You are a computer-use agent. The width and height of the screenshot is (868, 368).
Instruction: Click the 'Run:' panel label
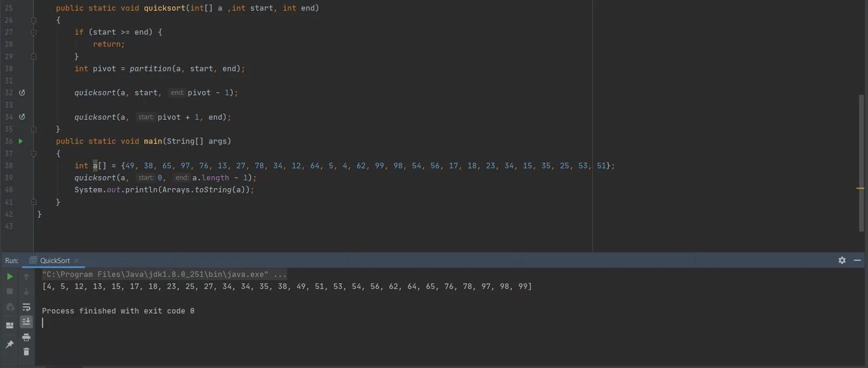[11, 261]
